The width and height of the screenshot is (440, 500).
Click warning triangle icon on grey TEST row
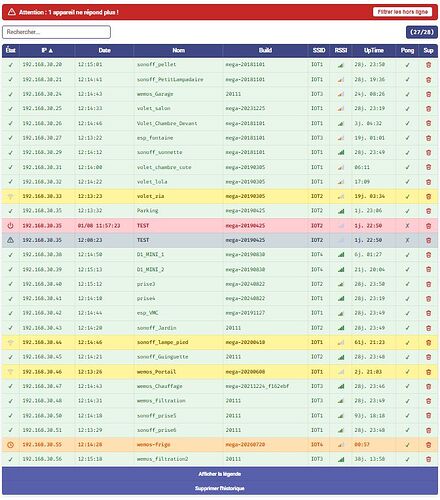pyautogui.click(x=11, y=240)
